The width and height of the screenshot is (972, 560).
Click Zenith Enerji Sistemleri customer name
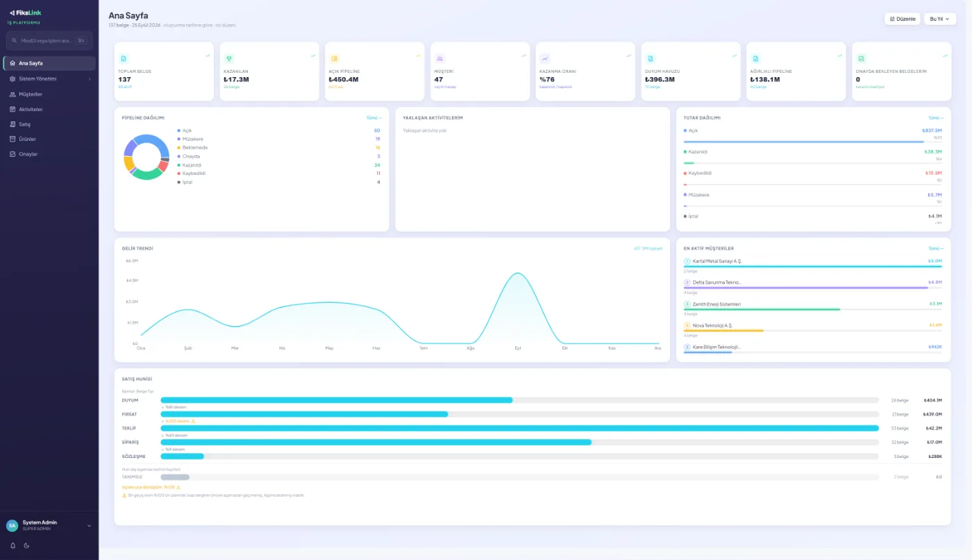point(717,304)
